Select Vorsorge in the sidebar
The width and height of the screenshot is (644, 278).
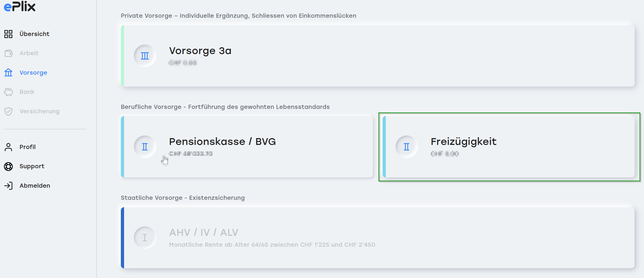(x=33, y=73)
